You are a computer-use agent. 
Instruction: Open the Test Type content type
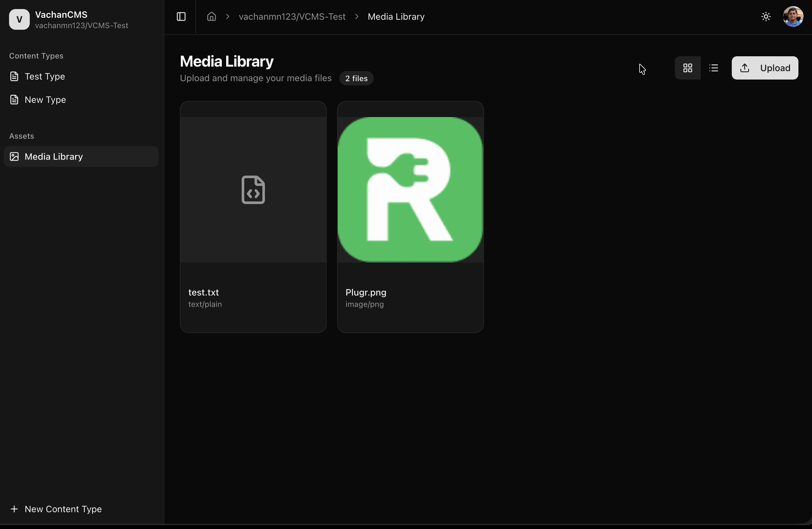45,76
